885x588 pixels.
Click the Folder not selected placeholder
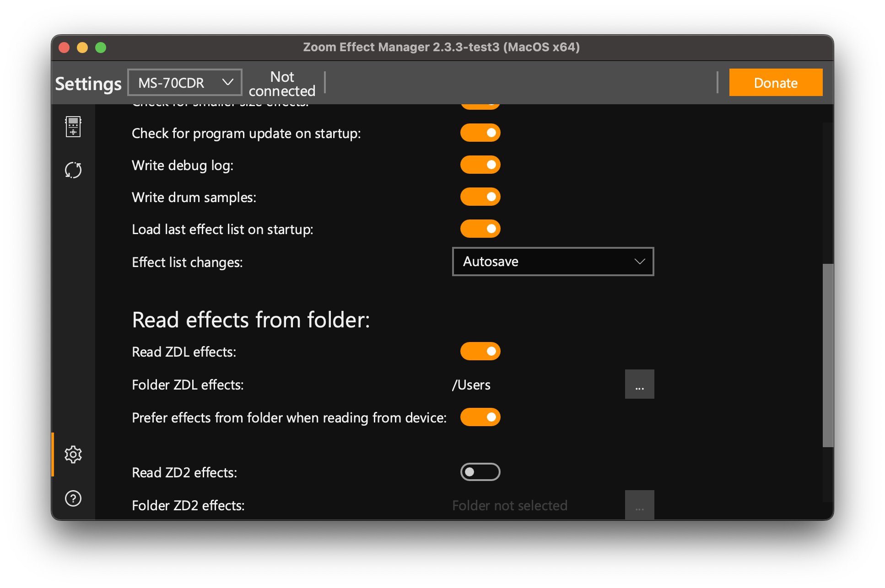coord(510,506)
